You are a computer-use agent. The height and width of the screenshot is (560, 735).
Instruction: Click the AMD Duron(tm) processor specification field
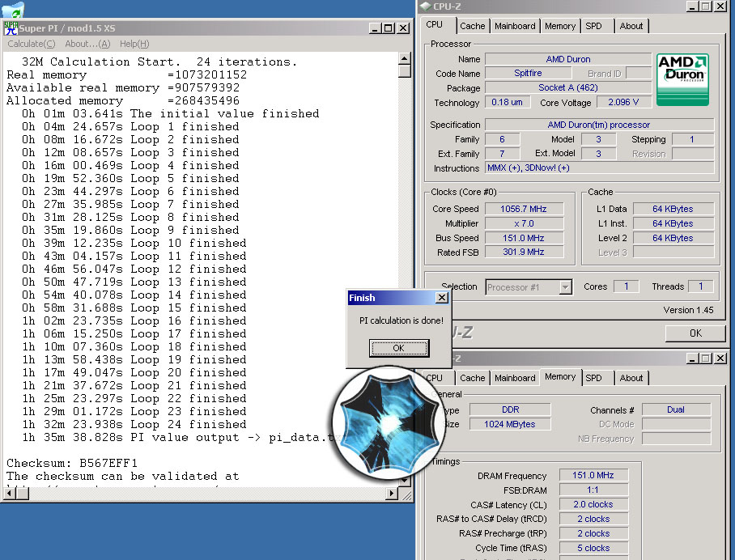tap(599, 125)
